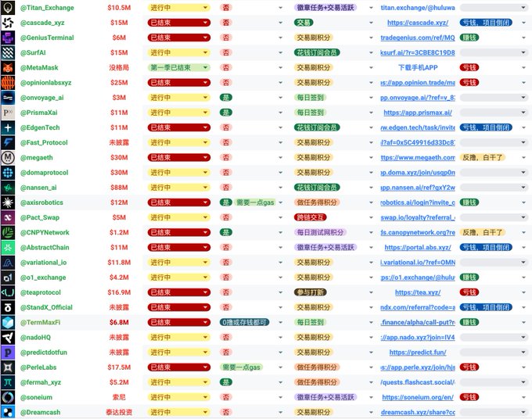
Task: Click the 是 chip in CNPYNetwork row
Action: (226, 232)
